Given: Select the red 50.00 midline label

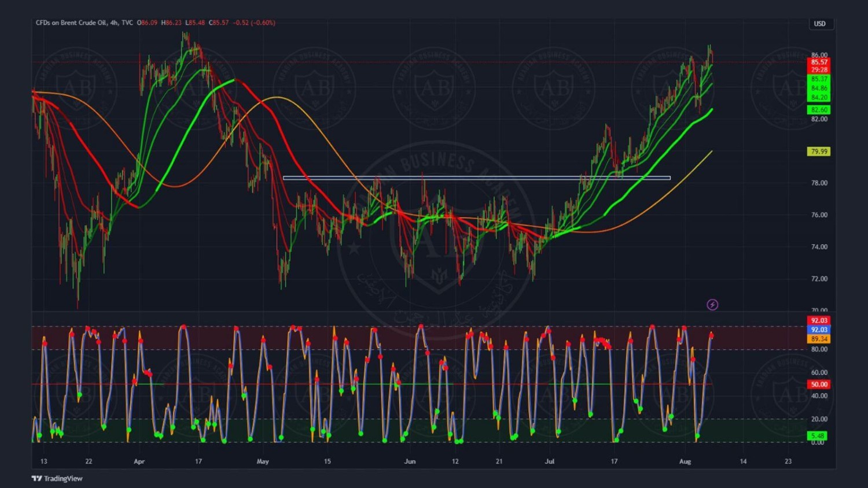Looking at the screenshot, I should point(819,385).
